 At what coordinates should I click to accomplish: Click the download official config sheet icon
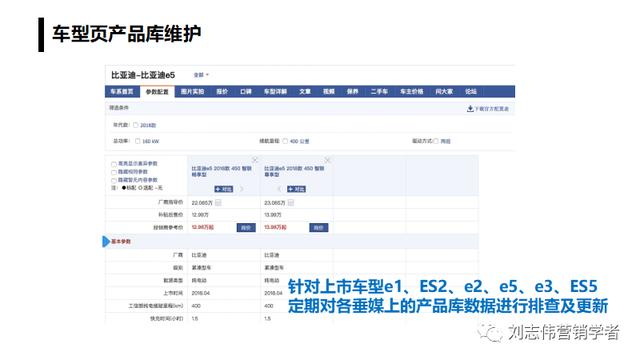pos(470,109)
